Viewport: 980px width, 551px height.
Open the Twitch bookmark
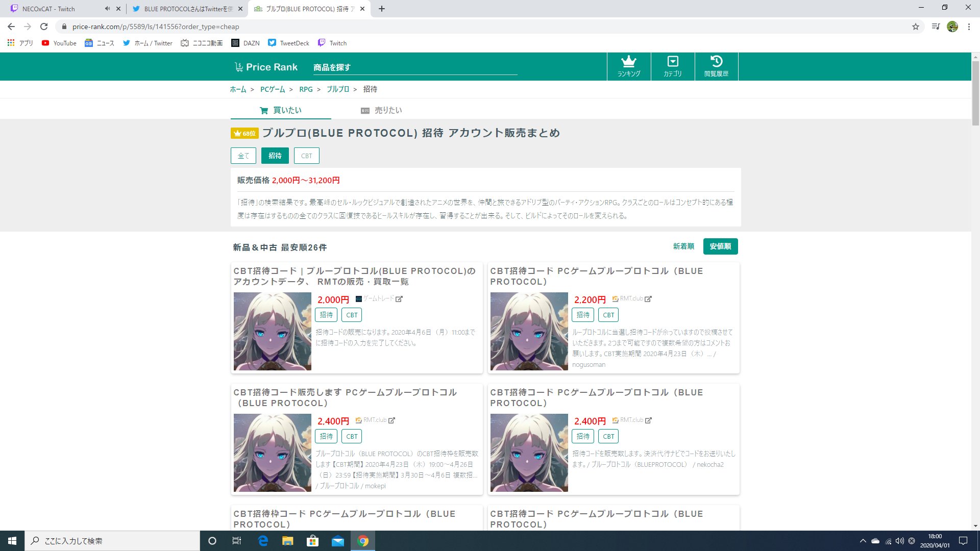[x=332, y=43]
